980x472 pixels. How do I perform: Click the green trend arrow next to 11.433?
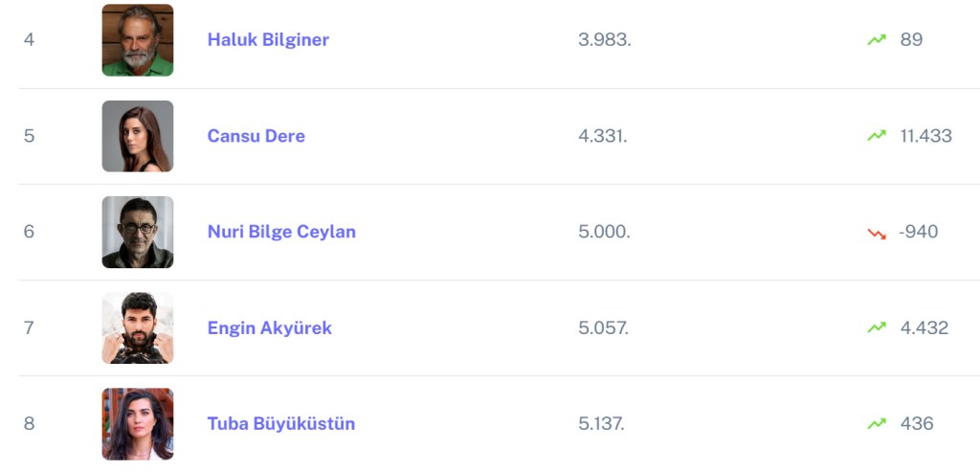coord(877,136)
